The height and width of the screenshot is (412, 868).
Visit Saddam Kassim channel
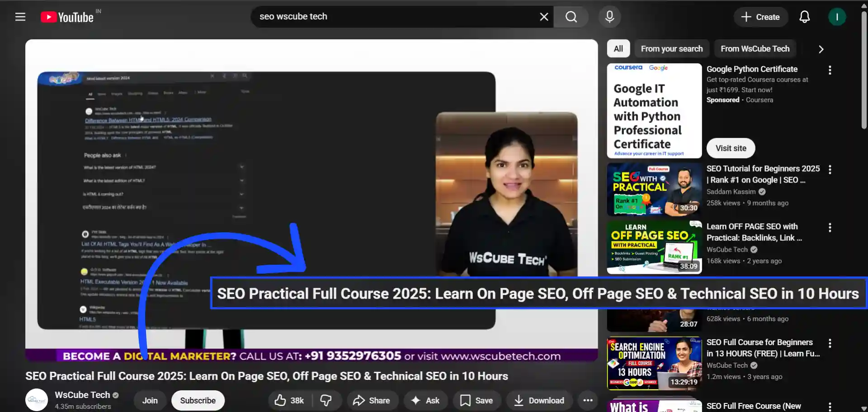(x=731, y=192)
